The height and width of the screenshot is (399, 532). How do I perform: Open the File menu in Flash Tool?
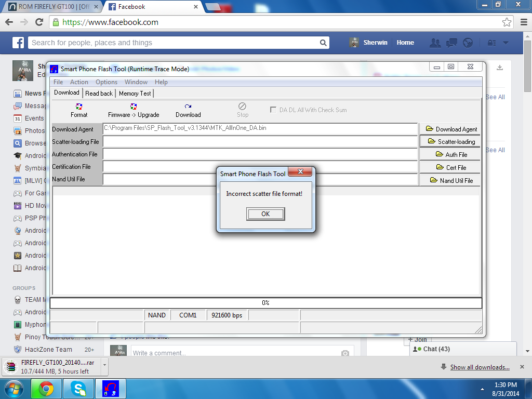coord(58,82)
